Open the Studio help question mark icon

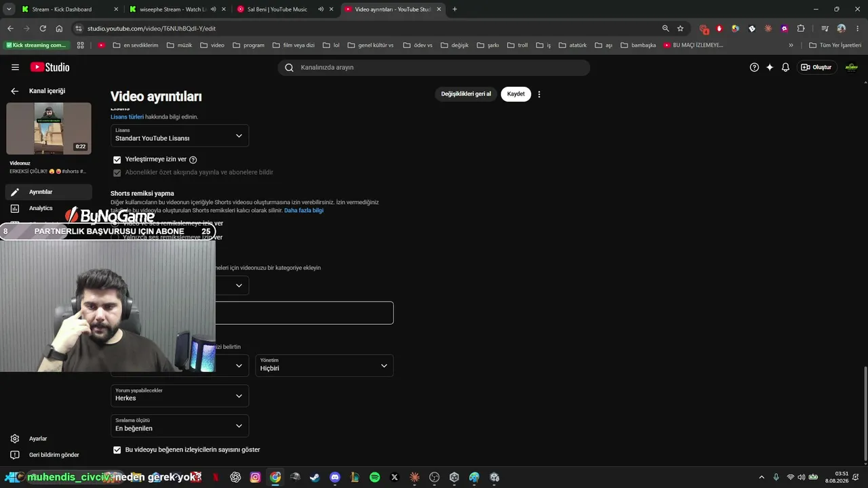[754, 67]
